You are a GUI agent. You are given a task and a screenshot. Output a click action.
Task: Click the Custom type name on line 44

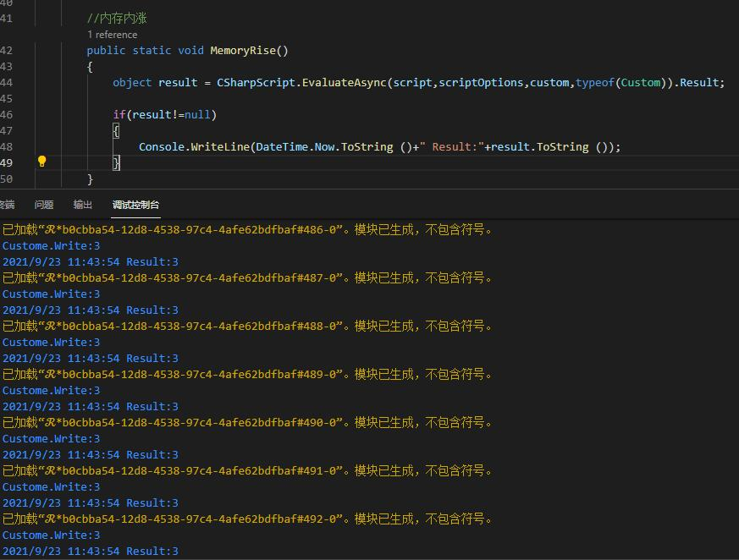[641, 82]
